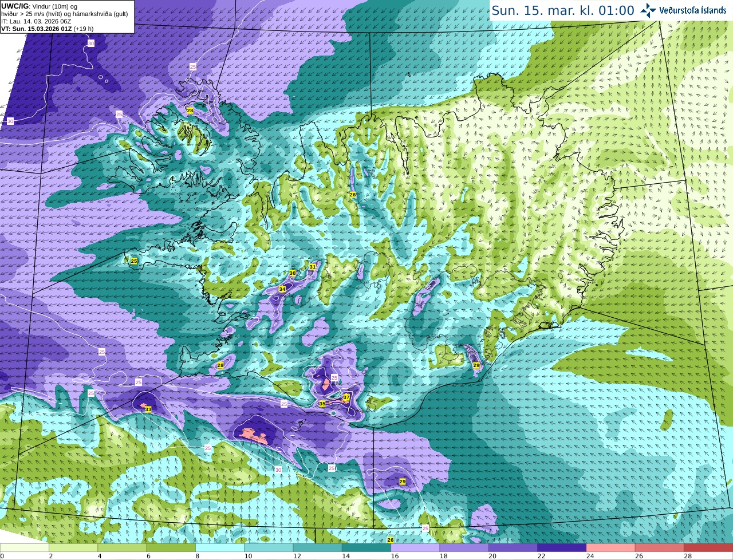
Task: Click the yellow gust marker '37'
Action: tap(346, 397)
